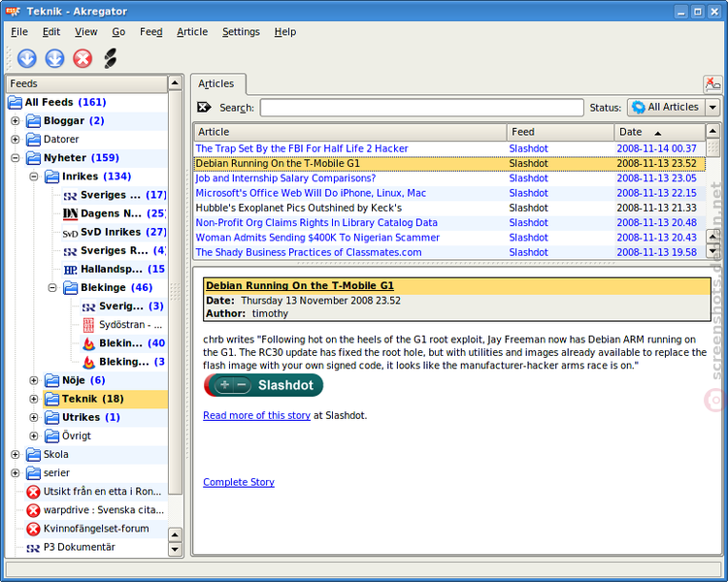Click the Fetch Feed toolbar icon

pos(27,58)
